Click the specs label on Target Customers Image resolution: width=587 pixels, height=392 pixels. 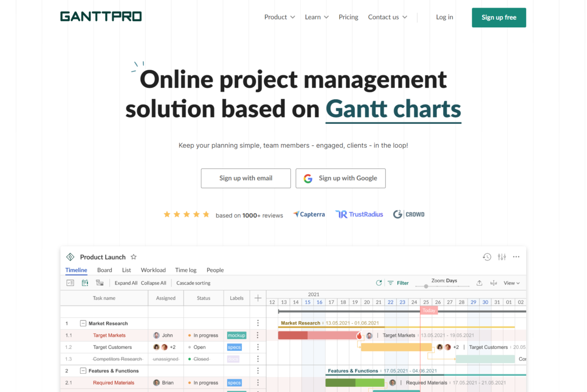(234, 347)
